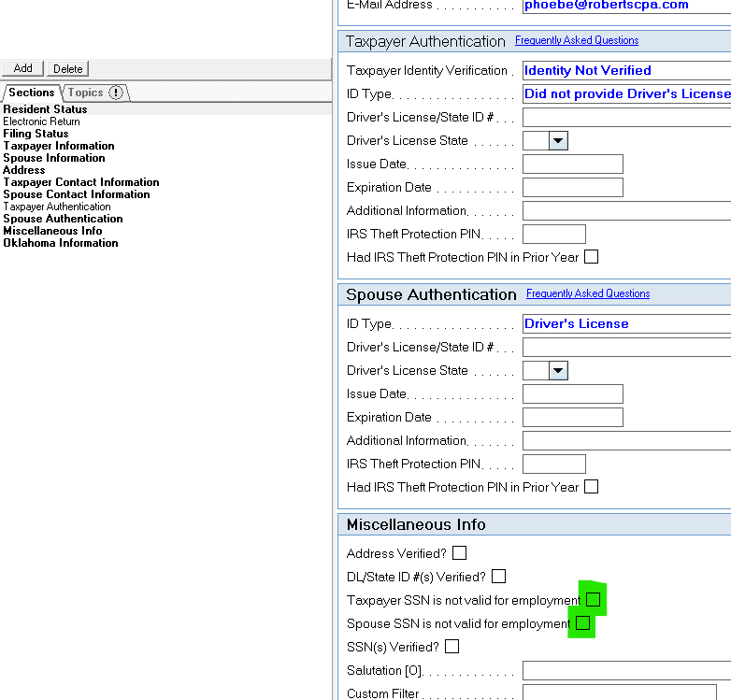Open spouse Driver's License State dropdown

pos(558,370)
